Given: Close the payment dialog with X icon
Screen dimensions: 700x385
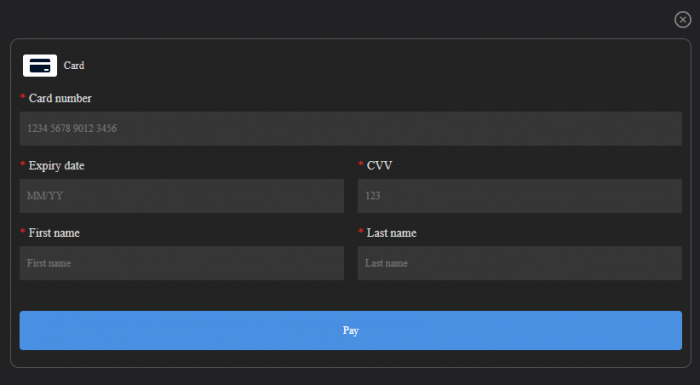Looking at the screenshot, I should point(683,20).
